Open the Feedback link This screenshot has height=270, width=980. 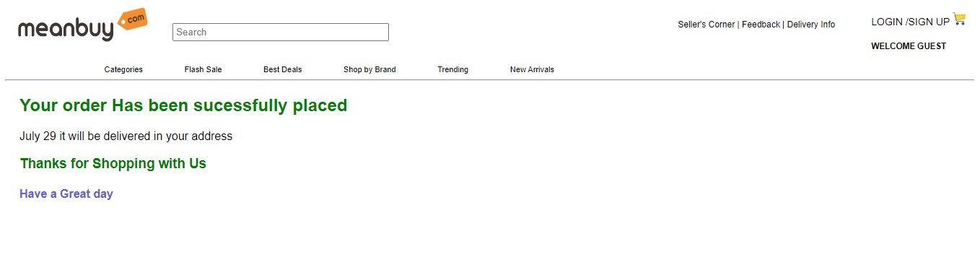(761, 25)
